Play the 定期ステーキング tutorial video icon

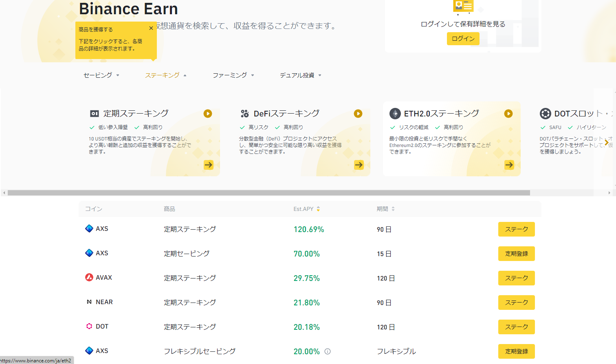(208, 114)
